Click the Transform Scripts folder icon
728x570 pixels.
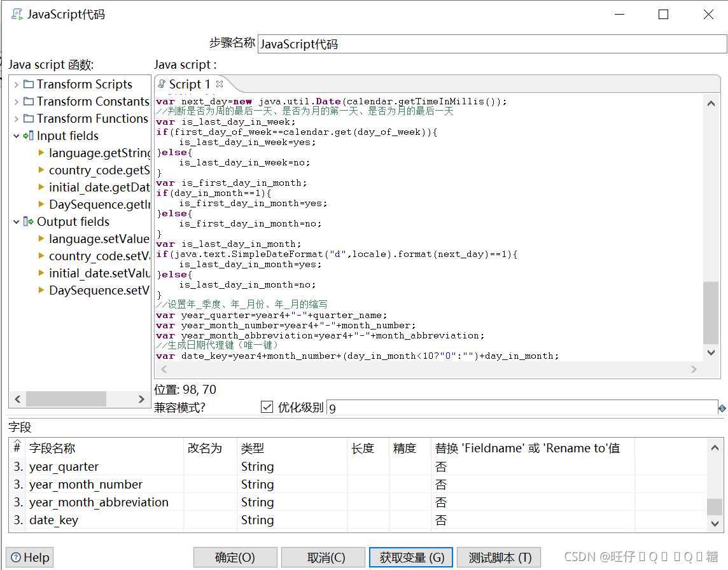[x=29, y=84]
